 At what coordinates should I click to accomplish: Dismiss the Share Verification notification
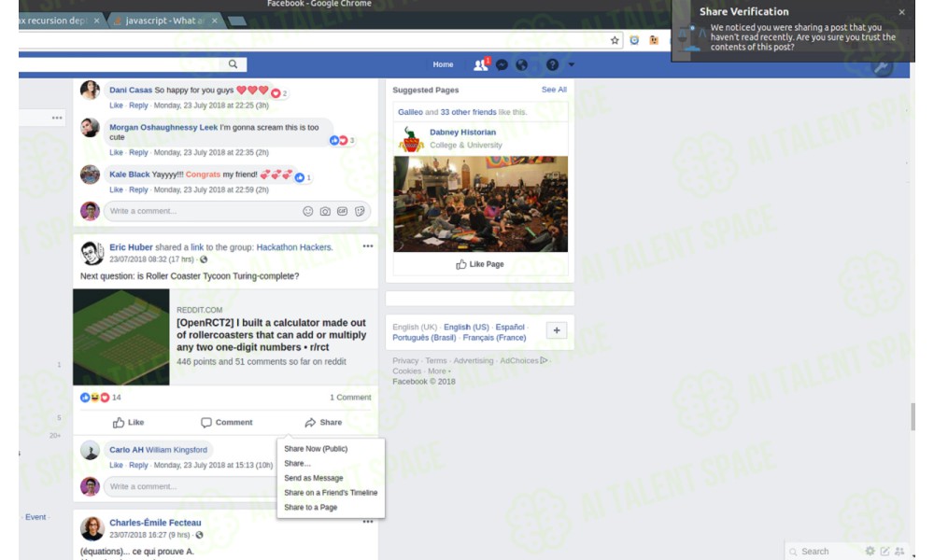click(902, 12)
